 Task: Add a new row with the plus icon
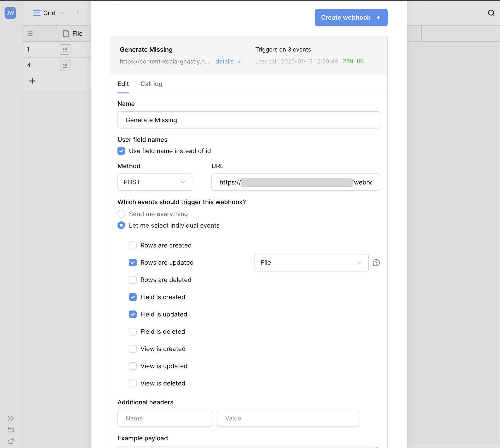[x=32, y=81]
